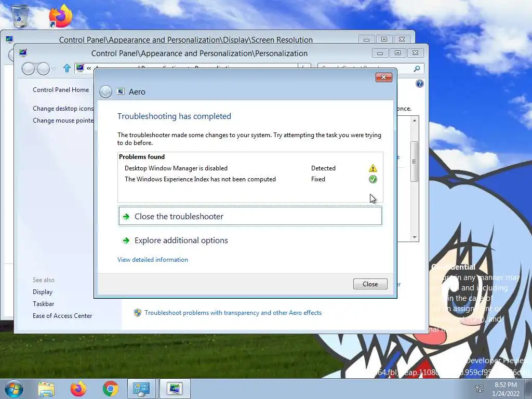
Task: Click the Back button in Personalization window
Action: pyautogui.click(x=28, y=69)
